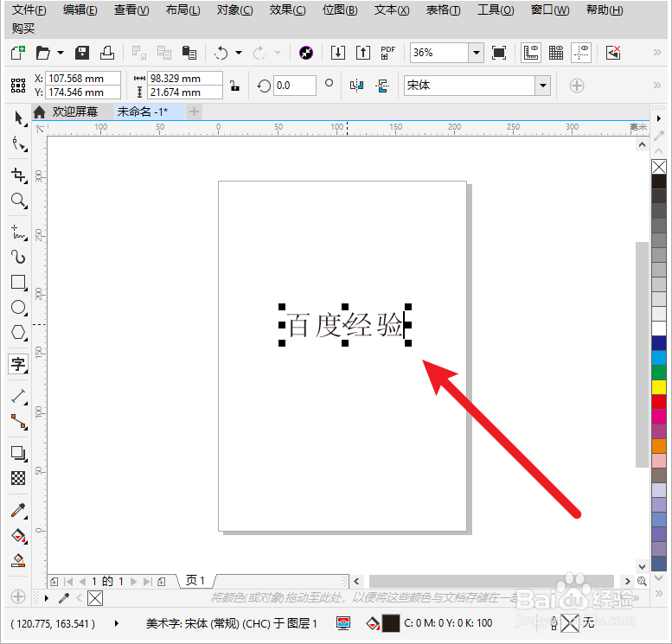Screen dimensions: 672x644
Task: Select the Zoom magnifier tool
Action: pos(18,200)
